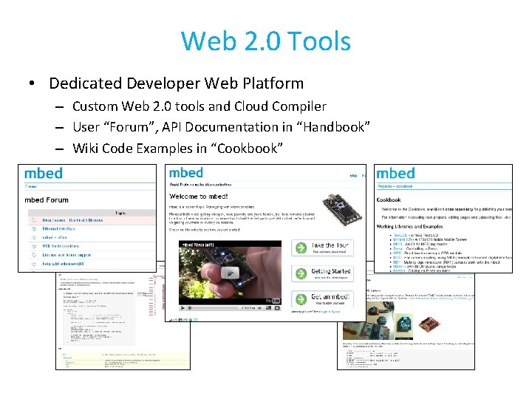Click the mbed logo in the forum window
This screenshot has height=399, width=532.
(x=44, y=174)
